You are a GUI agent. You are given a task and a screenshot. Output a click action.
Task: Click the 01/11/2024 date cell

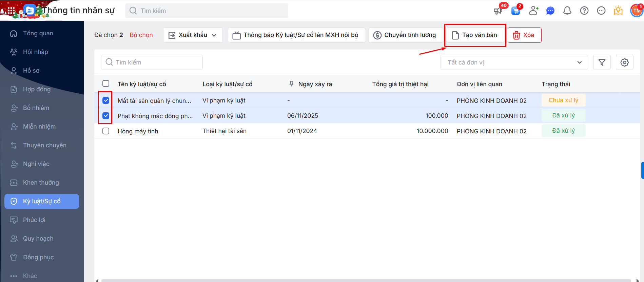[302, 131]
